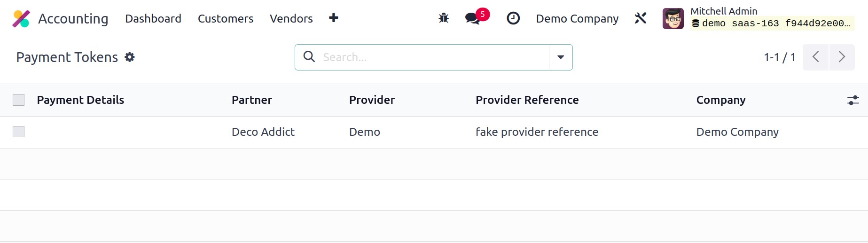Screen dimensions: 868x243
Task: Click the plus icon in the navbar
Action: tap(334, 18)
